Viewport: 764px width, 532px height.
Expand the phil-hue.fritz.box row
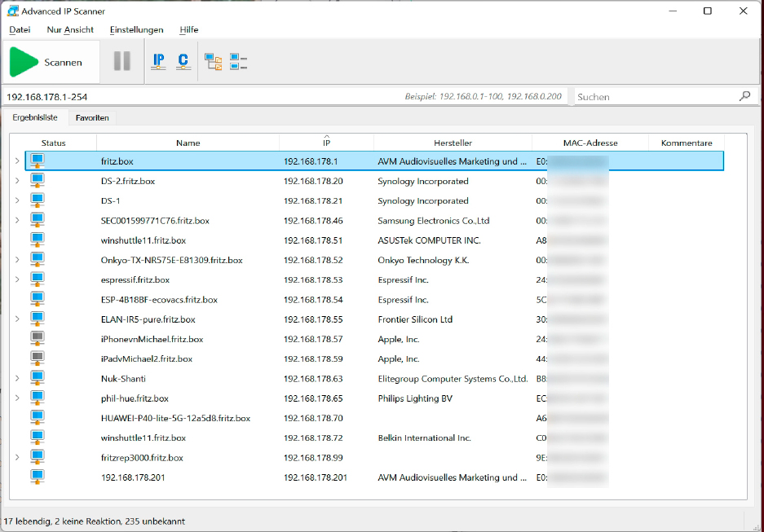pyautogui.click(x=17, y=398)
